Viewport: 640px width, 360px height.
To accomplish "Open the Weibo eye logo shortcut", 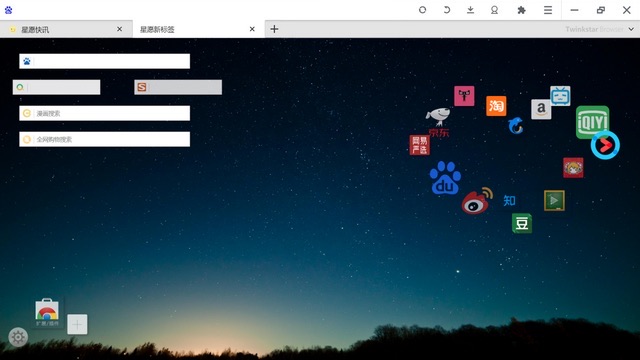I will pyautogui.click(x=477, y=201).
